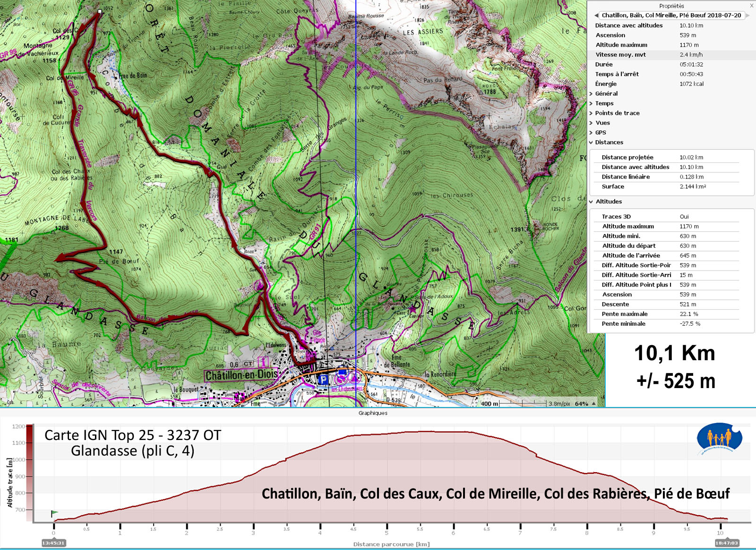The image size is (756, 550).
Task: Collapse the Altitudes section
Action: click(591, 202)
